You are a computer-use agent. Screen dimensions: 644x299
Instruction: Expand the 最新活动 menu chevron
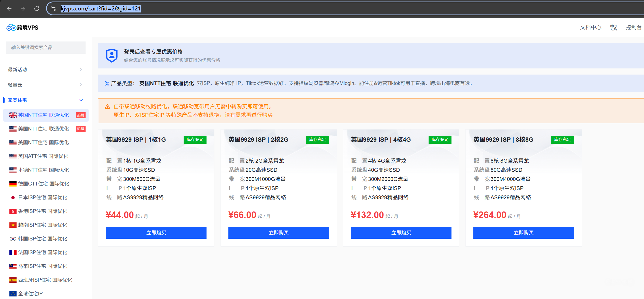point(81,69)
